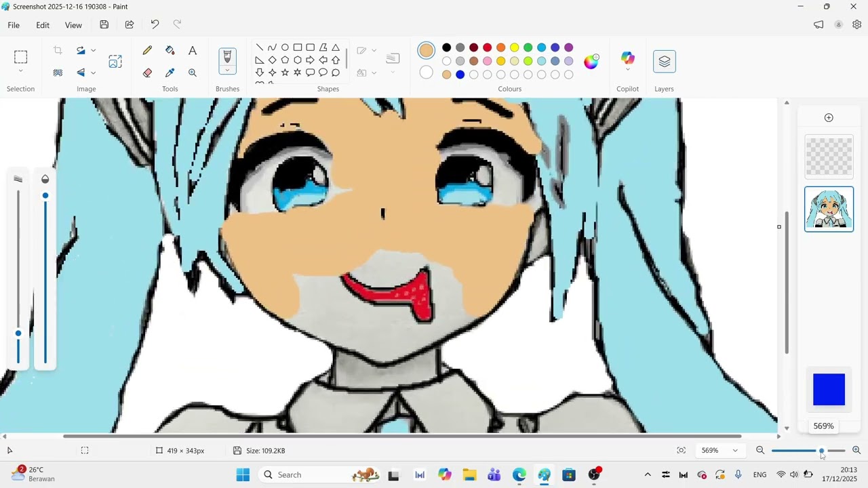The width and height of the screenshot is (868, 488).
Task: Open the Windows Start menu
Action: pos(243,475)
